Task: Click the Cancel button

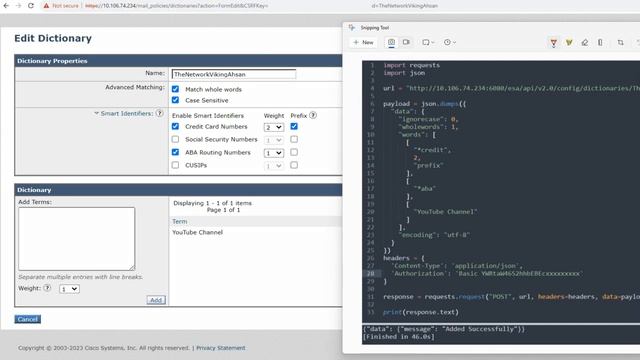Action: pyautogui.click(x=27, y=319)
